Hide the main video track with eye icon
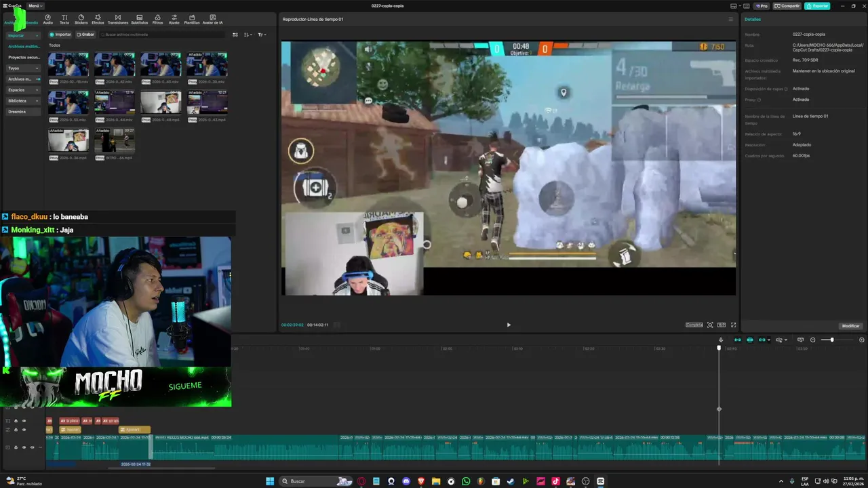868x488 pixels. (x=24, y=447)
